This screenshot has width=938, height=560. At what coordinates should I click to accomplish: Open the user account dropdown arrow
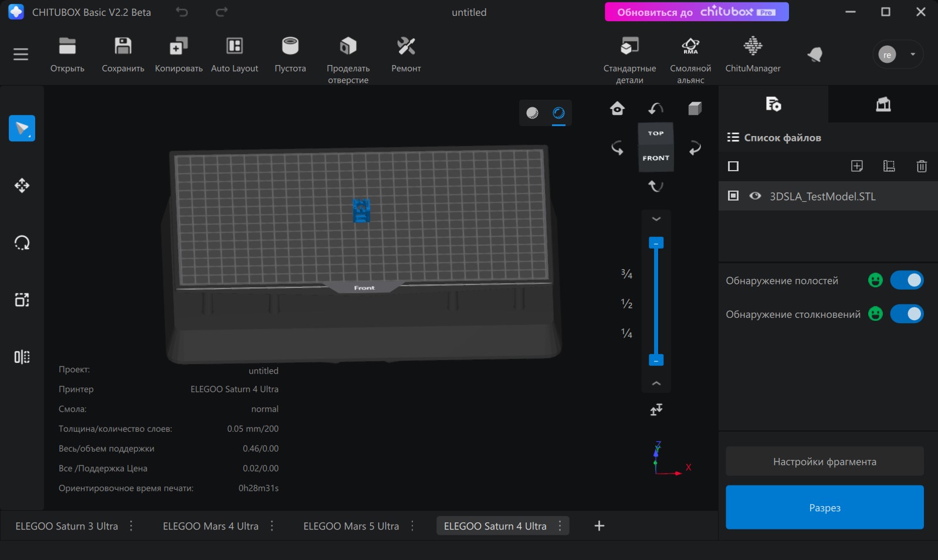click(x=913, y=55)
